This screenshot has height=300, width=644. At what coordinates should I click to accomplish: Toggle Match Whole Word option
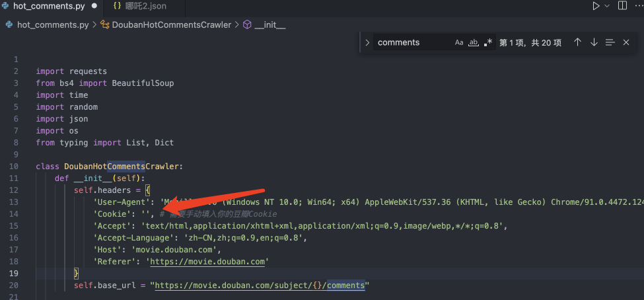[x=474, y=42]
